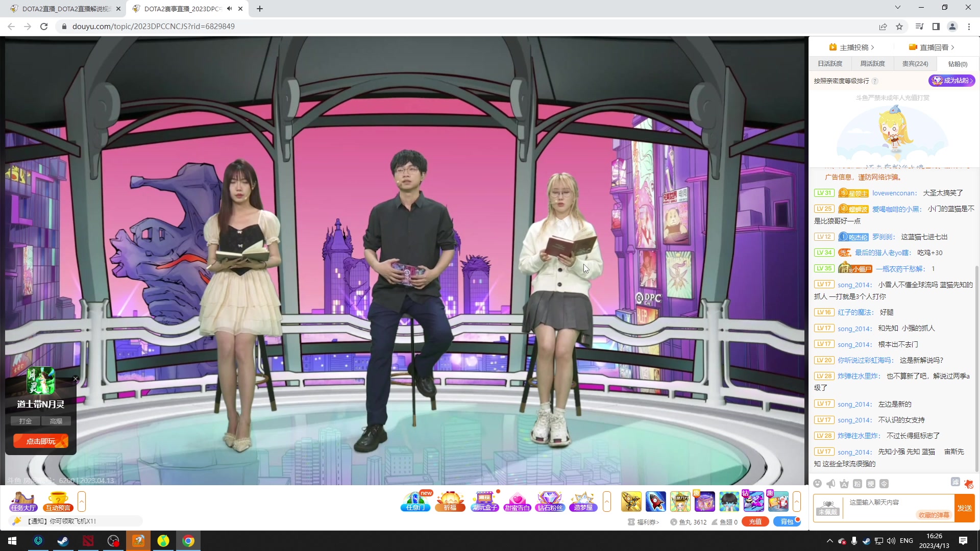
Task: Open the 背包 backpack button
Action: point(787,522)
